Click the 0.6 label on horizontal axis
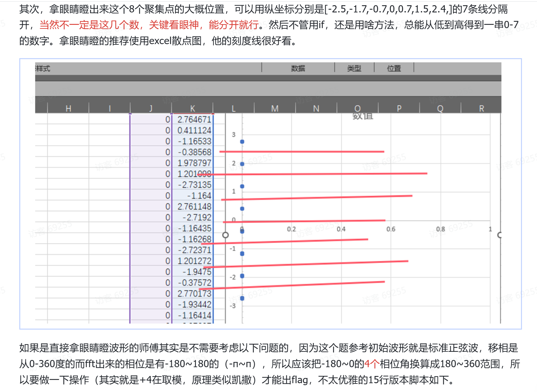The height and width of the screenshot is (392, 537). (391, 229)
